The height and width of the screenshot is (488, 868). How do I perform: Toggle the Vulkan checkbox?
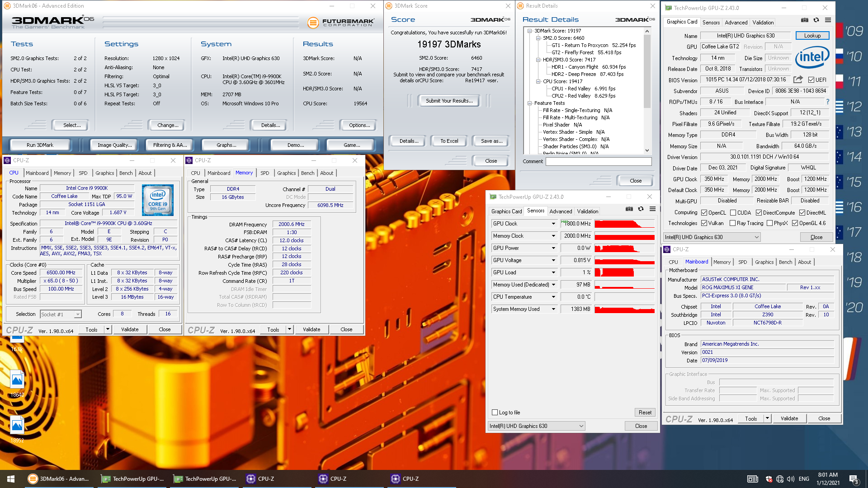click(x=704, y=223)
